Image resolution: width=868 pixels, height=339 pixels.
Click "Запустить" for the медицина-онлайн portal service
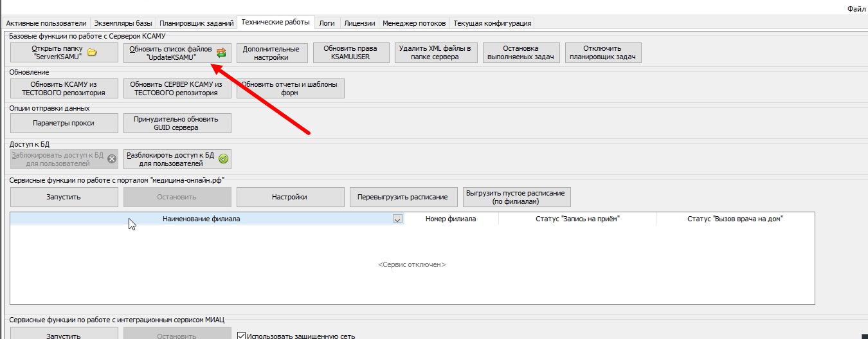(64, 197)
